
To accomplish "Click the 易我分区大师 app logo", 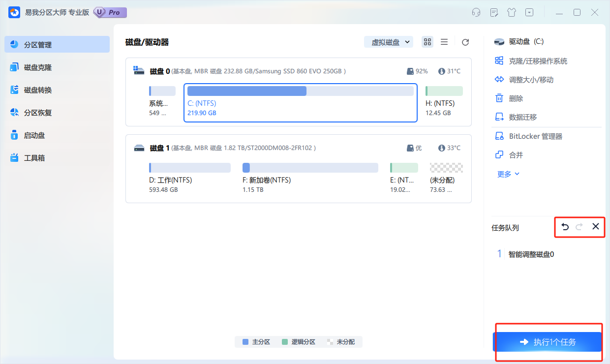I will click(x=14, y=12).
